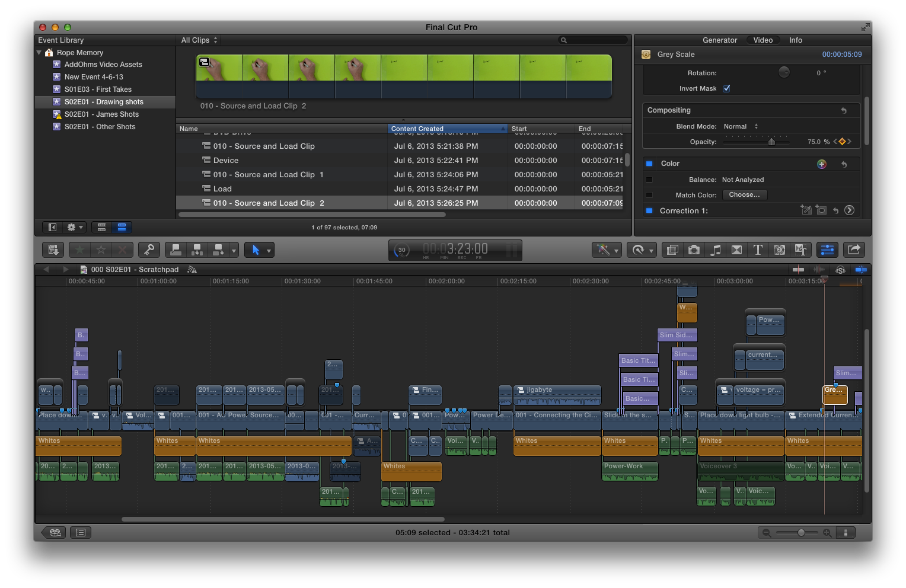Click the yellow Gre... clip in timeline
Image resolution: width=906 pixels, height=588 pixels.
click(835, 394)
